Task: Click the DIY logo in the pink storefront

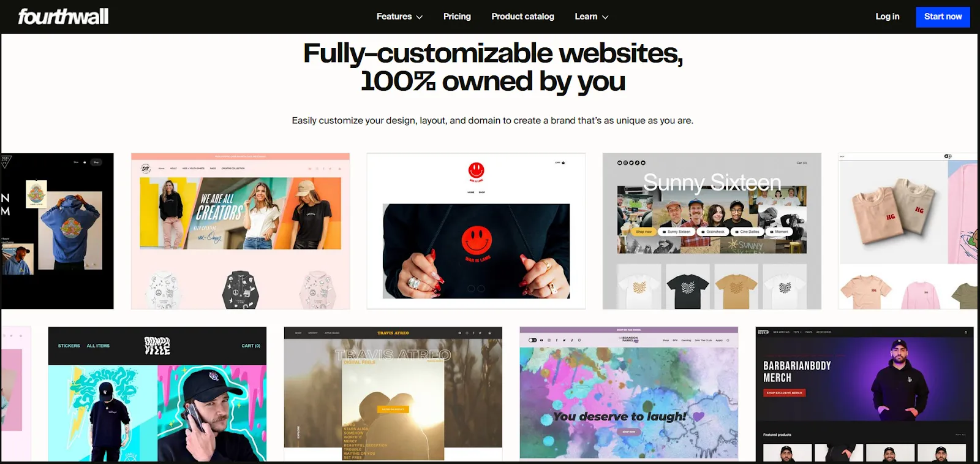Action: point(146,168)
